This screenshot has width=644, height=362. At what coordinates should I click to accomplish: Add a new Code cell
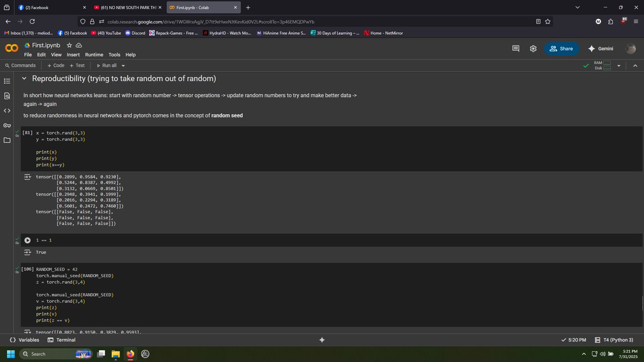[56, 65]
